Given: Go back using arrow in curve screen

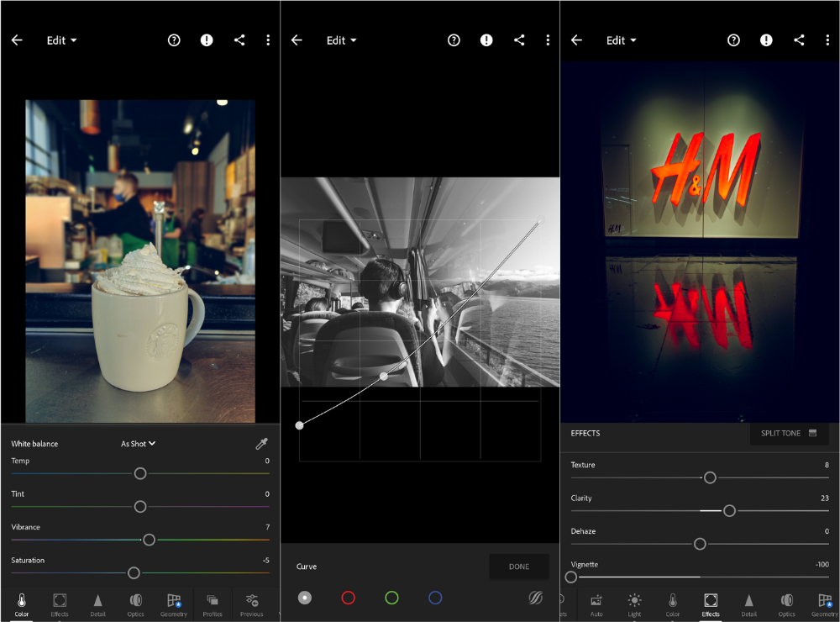Looking at the screenshot, I should pyautogui.click(x=297, y=40).
